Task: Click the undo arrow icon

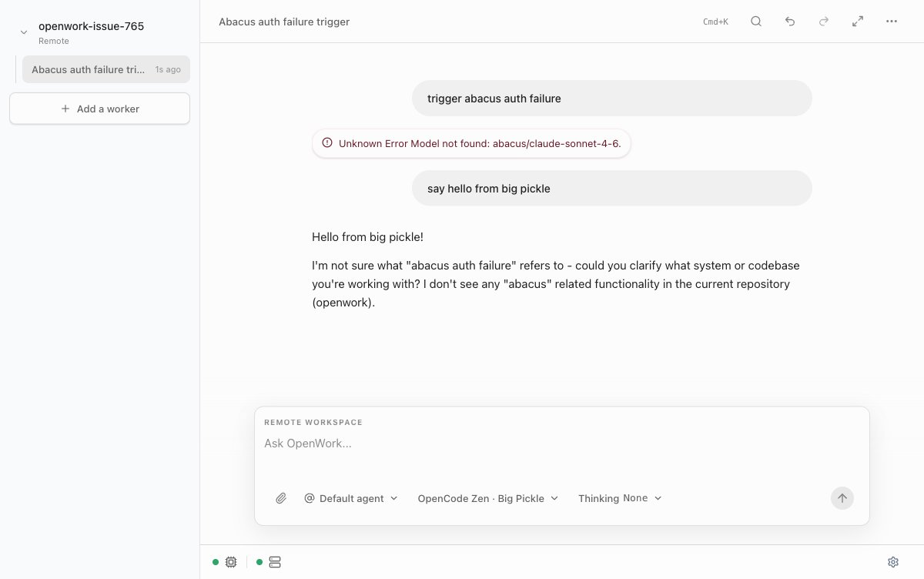Action: [x=790, y=22]
